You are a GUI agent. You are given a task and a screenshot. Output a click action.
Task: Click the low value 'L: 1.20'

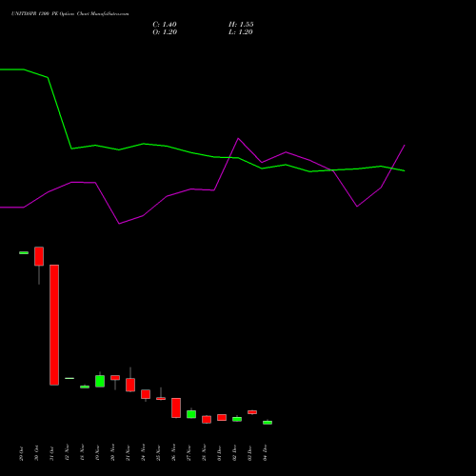coord(241,32)
